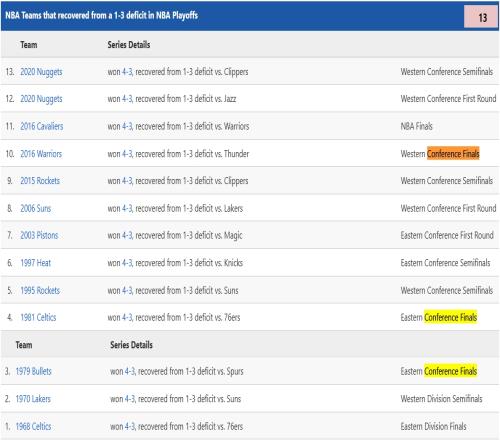Click the first Series Details column header
Screen dimensions: 500x440
click(x=129, y=45)
